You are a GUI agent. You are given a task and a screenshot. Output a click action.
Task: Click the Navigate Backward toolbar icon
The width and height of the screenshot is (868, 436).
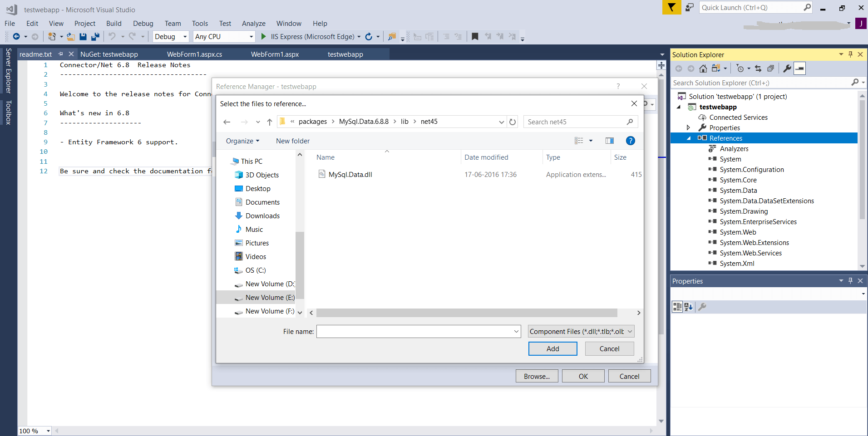[x=17, y=36]
